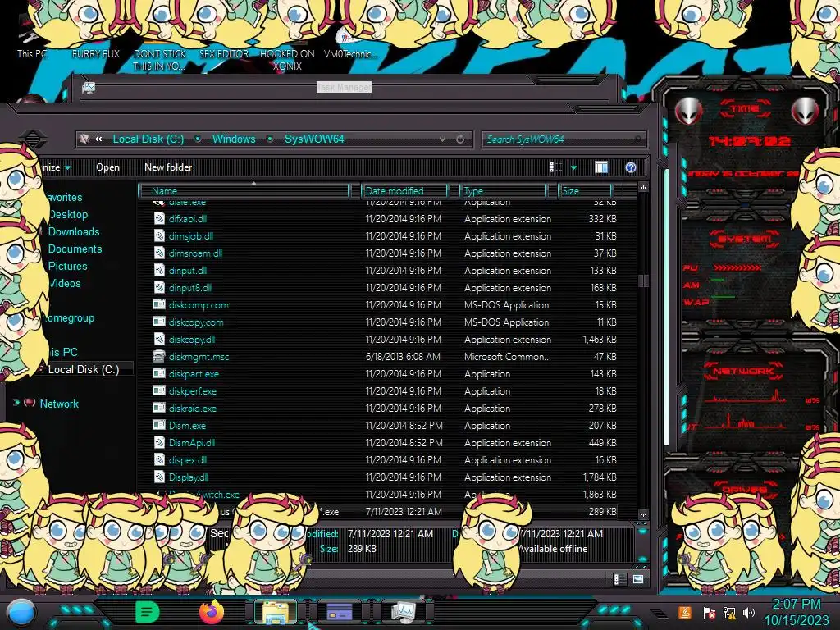
Task: Expand the Network tree node arrow
Action: (x=16, y=402)
